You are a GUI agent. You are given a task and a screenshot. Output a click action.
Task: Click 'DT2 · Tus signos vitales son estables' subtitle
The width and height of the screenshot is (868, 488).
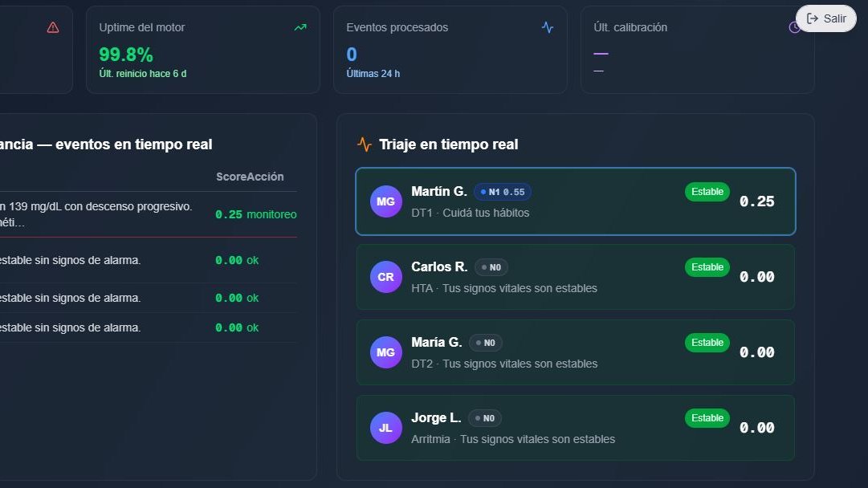[504, 364]
